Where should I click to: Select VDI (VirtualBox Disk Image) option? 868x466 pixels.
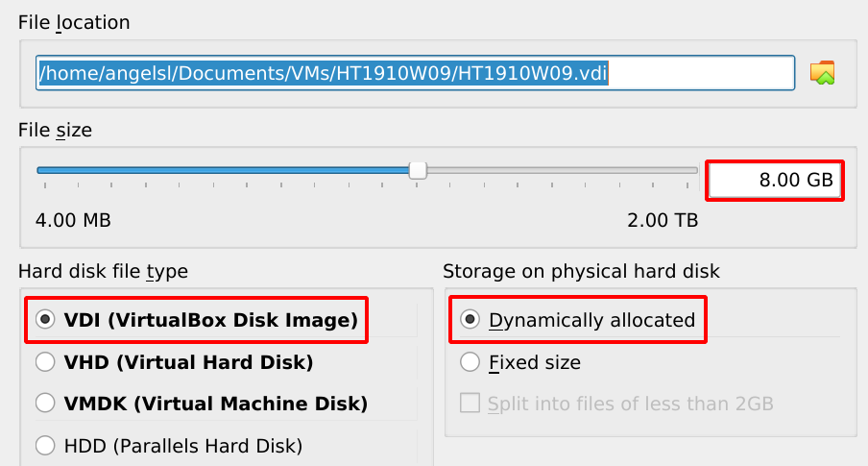point(45,320)
